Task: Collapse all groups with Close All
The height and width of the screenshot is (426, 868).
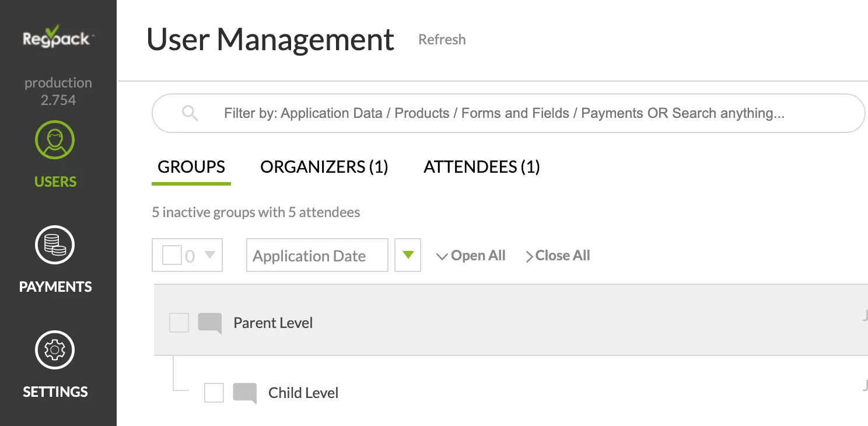Action: tap(558, 256)
